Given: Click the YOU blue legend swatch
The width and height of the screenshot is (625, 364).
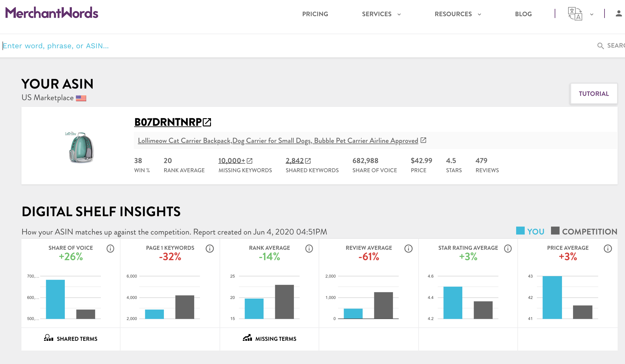Looking at the screenshot, I should [x=520, y=231].
